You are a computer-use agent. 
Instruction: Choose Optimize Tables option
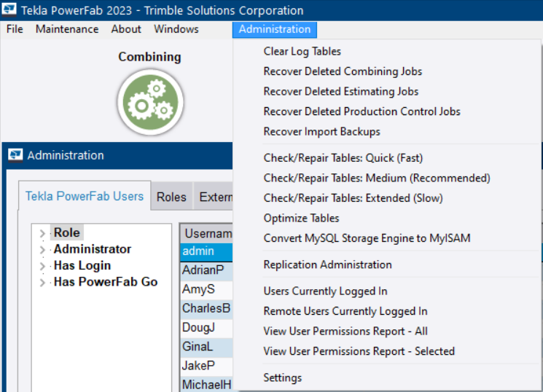pyautogui.click(x=301, y=218)
